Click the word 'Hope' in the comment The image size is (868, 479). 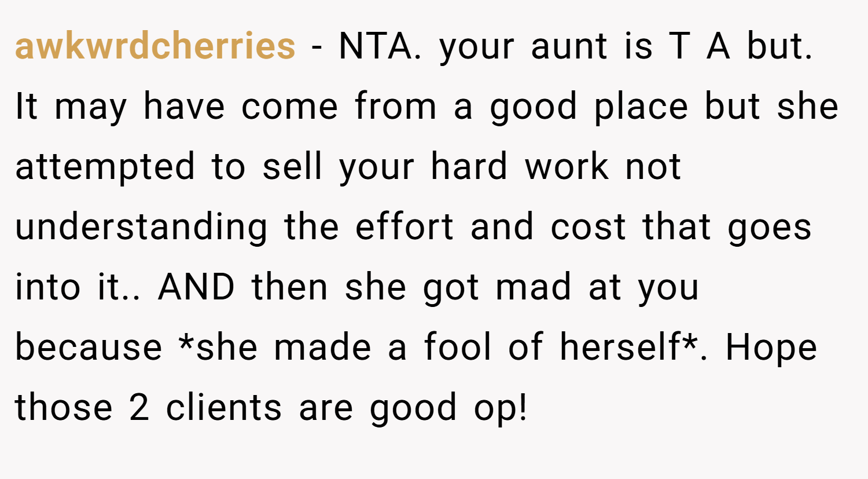coord(771,349)
